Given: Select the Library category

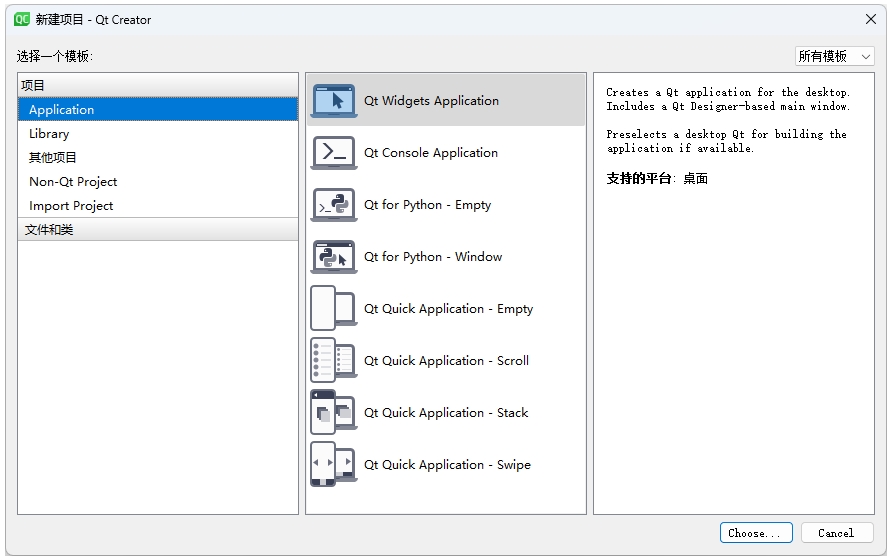Looking at the screenshot, I should point(158,133).
